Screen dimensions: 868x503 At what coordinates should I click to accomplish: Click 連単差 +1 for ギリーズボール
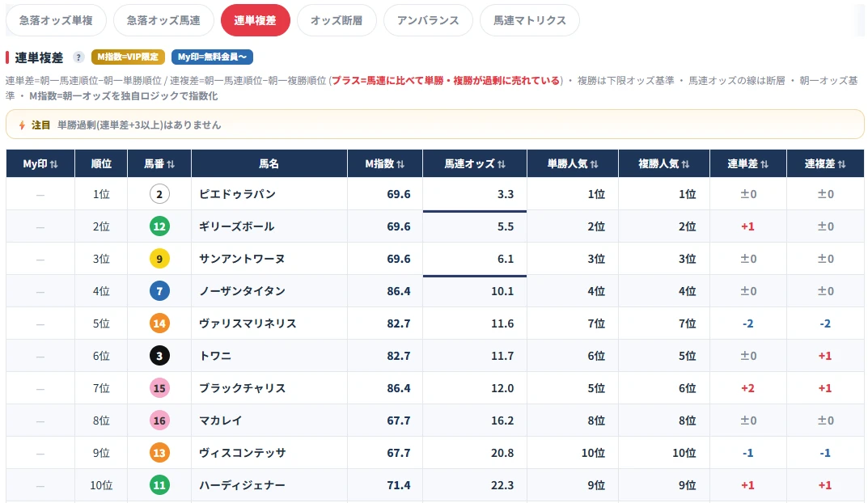point(748,226)
